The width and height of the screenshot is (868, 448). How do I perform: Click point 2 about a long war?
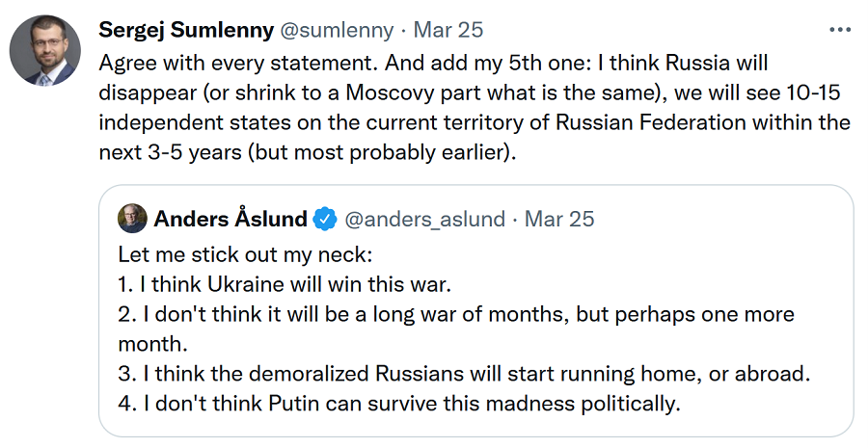[457, 315]
